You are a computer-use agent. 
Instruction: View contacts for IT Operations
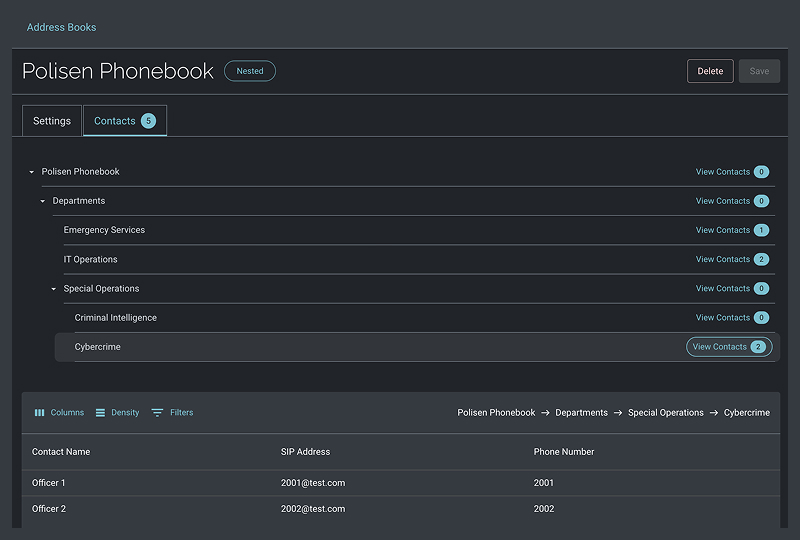722,259
